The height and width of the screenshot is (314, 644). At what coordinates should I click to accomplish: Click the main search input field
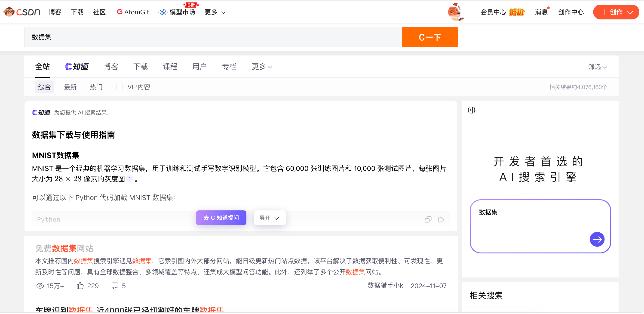tap(213, 37)
